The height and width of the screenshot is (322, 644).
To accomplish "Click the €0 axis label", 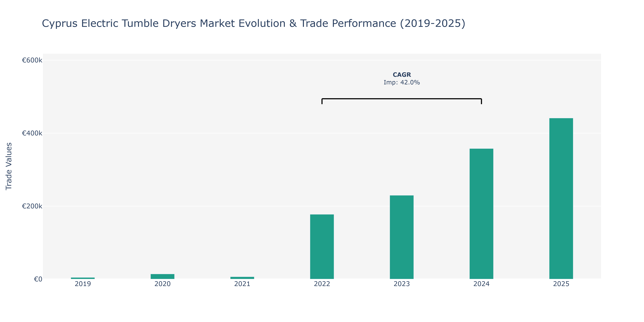I will tap(38, 279).
